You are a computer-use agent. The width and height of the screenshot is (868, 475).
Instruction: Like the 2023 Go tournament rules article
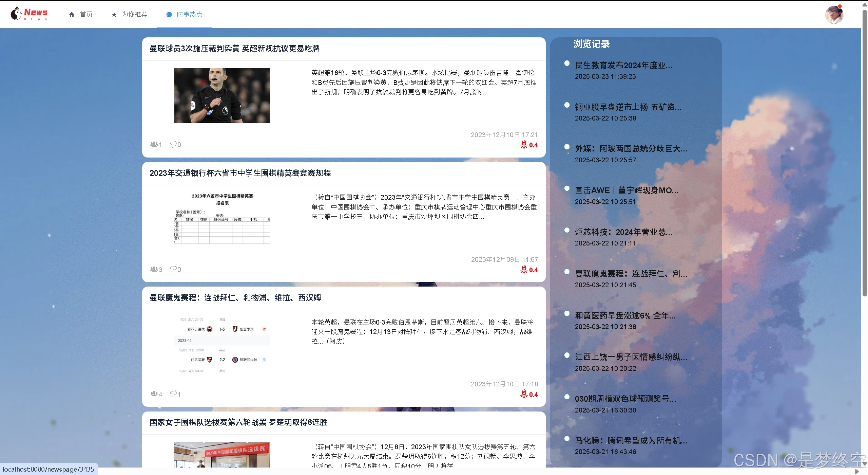click(154, 269)
